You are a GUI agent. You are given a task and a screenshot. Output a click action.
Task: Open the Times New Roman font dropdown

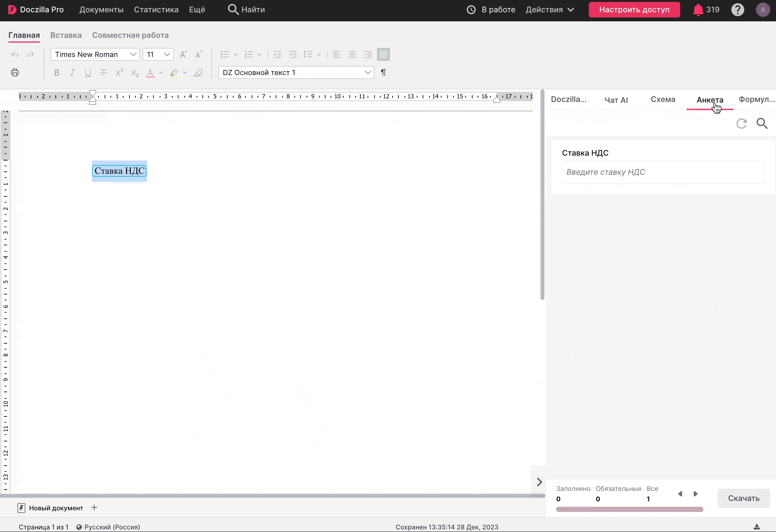click(95, 54)
